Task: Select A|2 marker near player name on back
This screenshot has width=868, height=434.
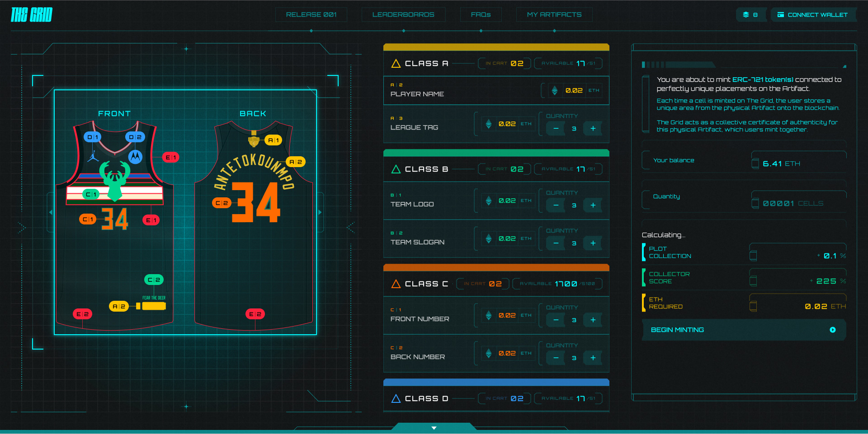Action: pyautogui.click(x=296, y=162)
